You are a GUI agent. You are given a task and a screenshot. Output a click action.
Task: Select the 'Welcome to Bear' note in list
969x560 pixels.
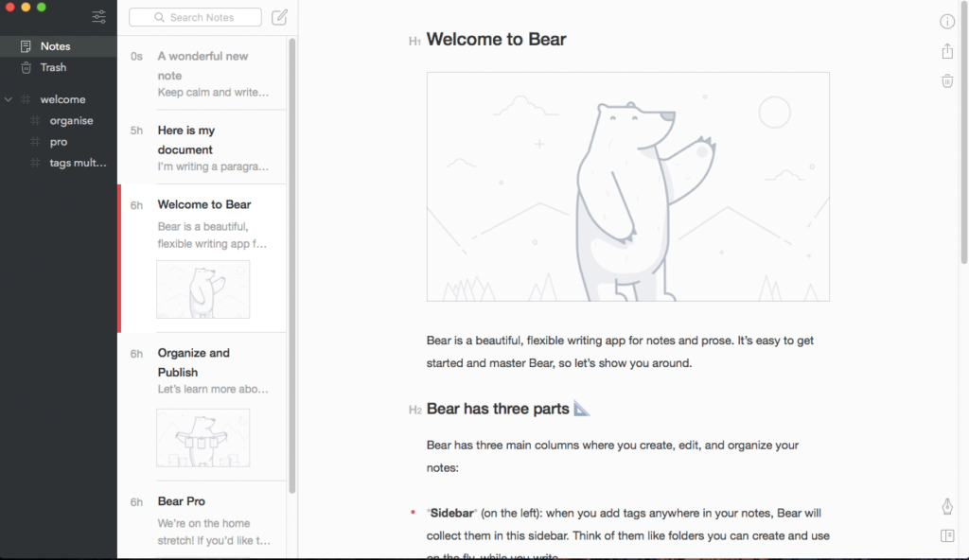(203, 258)
